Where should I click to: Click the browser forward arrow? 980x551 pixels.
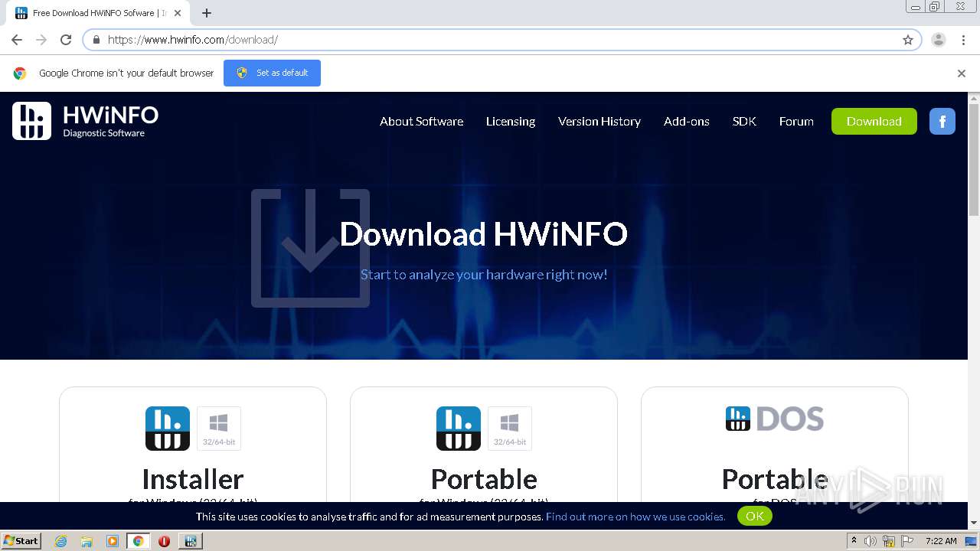[x=41, y=40]
